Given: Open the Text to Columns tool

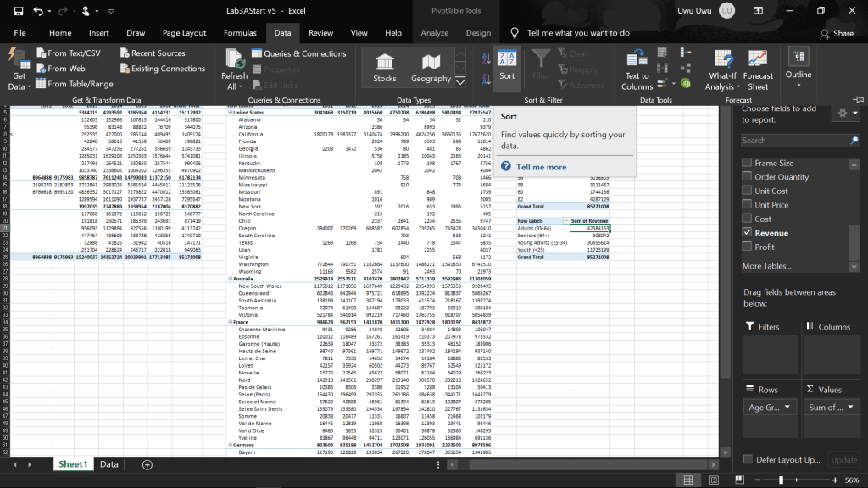Looking at the screenshot, I should (x=637, y=68).
